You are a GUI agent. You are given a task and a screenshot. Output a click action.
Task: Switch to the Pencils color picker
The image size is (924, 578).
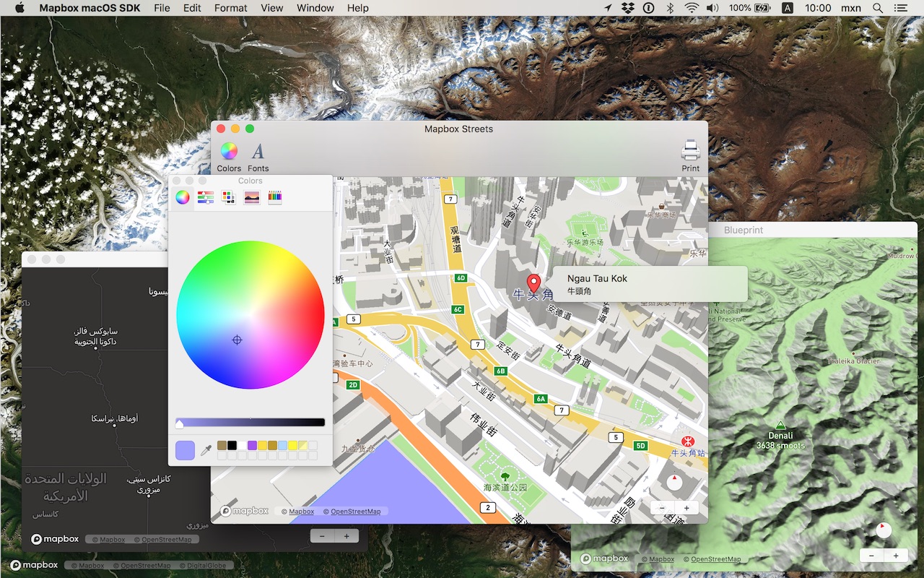(x=274, y=197)
